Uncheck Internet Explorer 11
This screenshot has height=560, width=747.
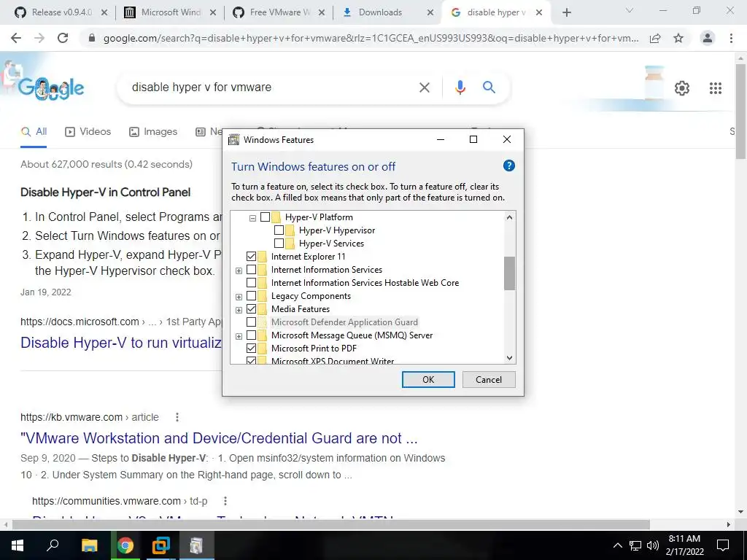tap(251, 256)
